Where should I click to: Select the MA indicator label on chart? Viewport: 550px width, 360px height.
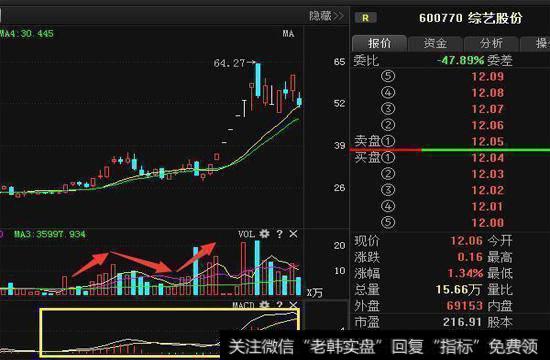288,33
